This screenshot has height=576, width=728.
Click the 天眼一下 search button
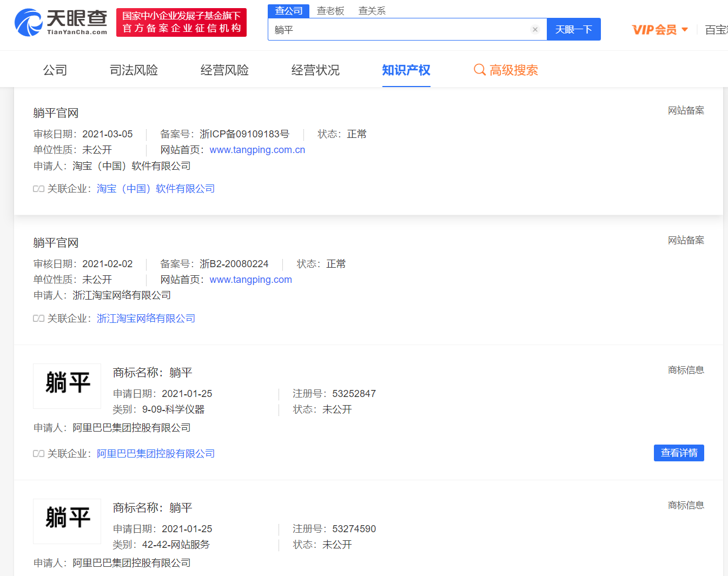click(x=573, y=29)
